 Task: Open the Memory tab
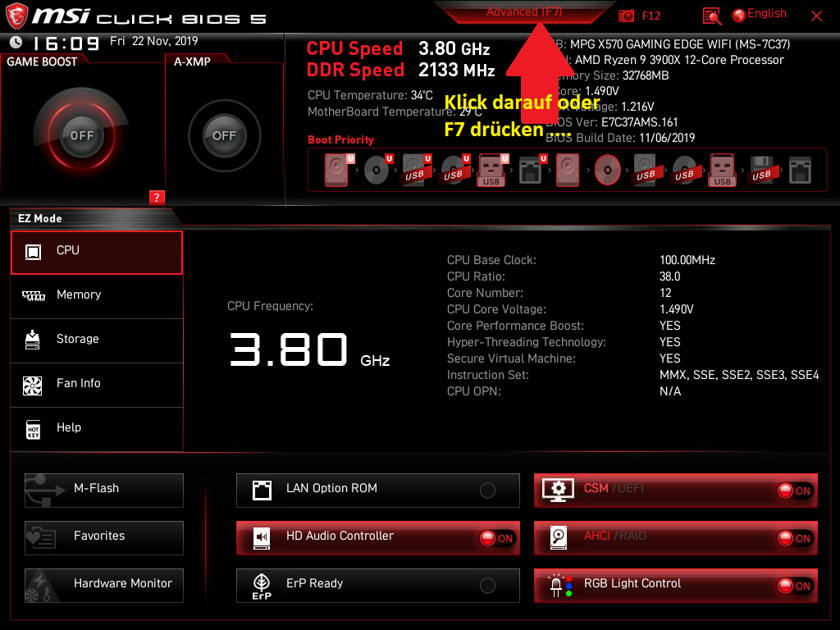pos(97,296)
